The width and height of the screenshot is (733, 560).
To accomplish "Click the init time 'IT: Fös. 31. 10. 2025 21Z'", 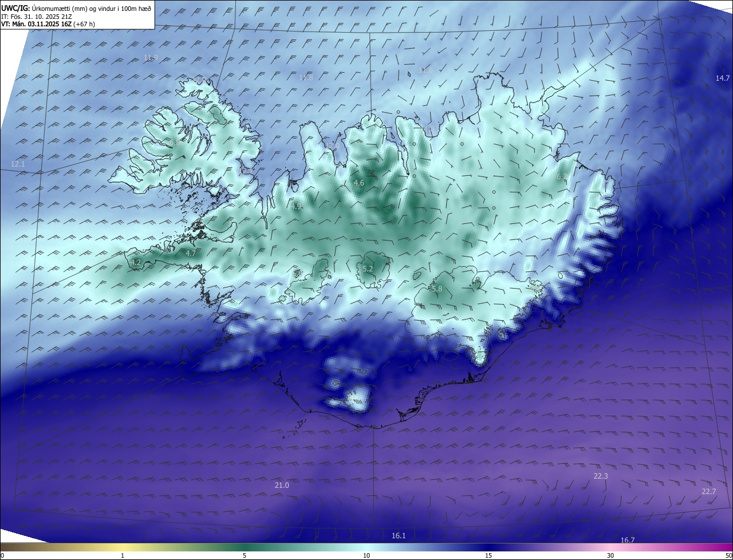I will pyautogui.click(x=36, y=17).
